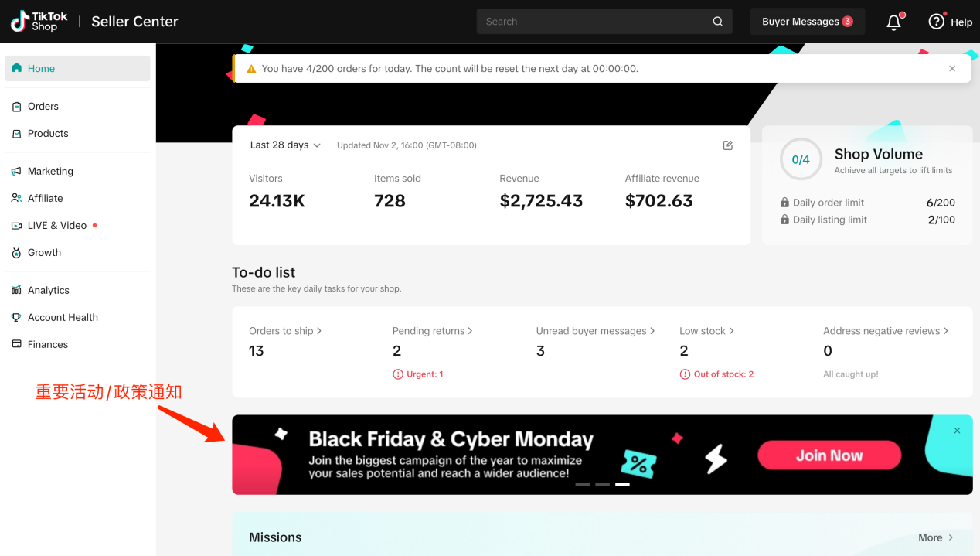The image size is (980, 556).
Task: Open Marketing megaphone icon in sidebar
Action: (x=16, y=171)
